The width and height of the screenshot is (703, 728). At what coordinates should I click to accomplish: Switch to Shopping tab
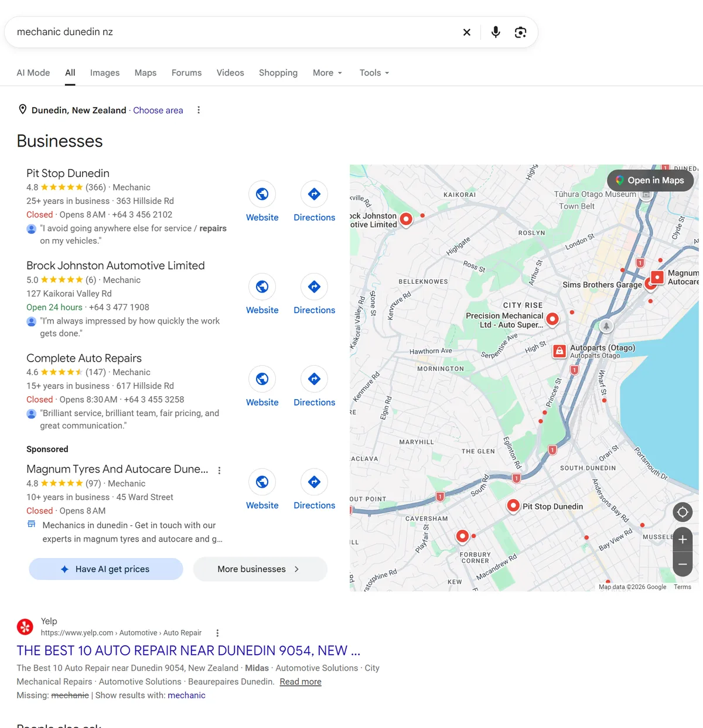pyautogui.click(x=278, y=73)
